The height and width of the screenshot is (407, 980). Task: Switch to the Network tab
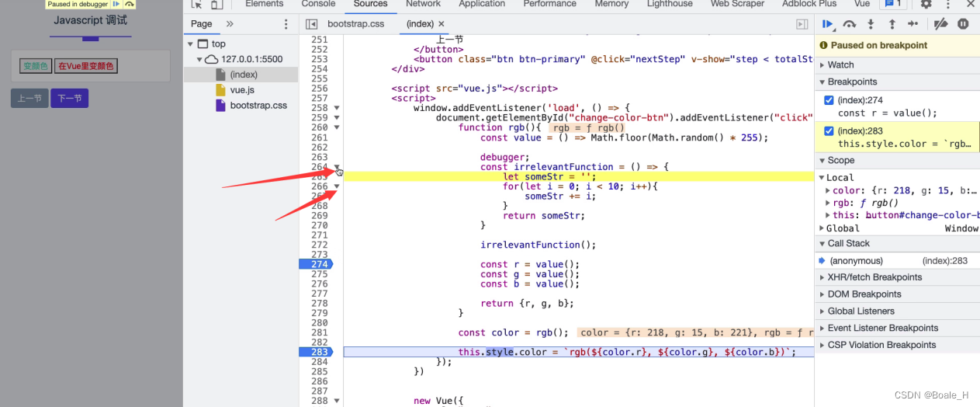(x=423, y=4)
